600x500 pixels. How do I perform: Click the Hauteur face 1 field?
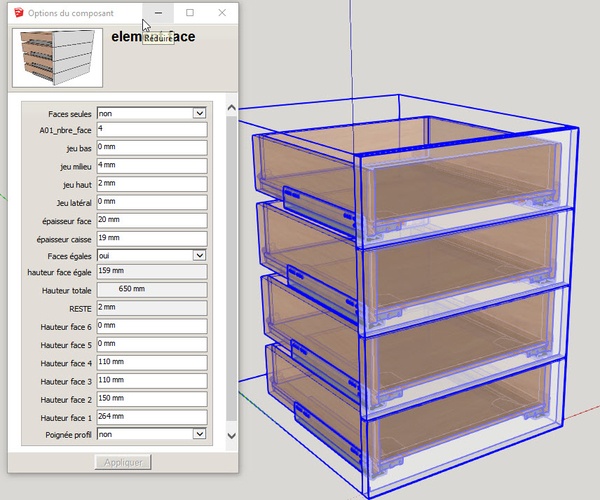(x=151, y=417)
